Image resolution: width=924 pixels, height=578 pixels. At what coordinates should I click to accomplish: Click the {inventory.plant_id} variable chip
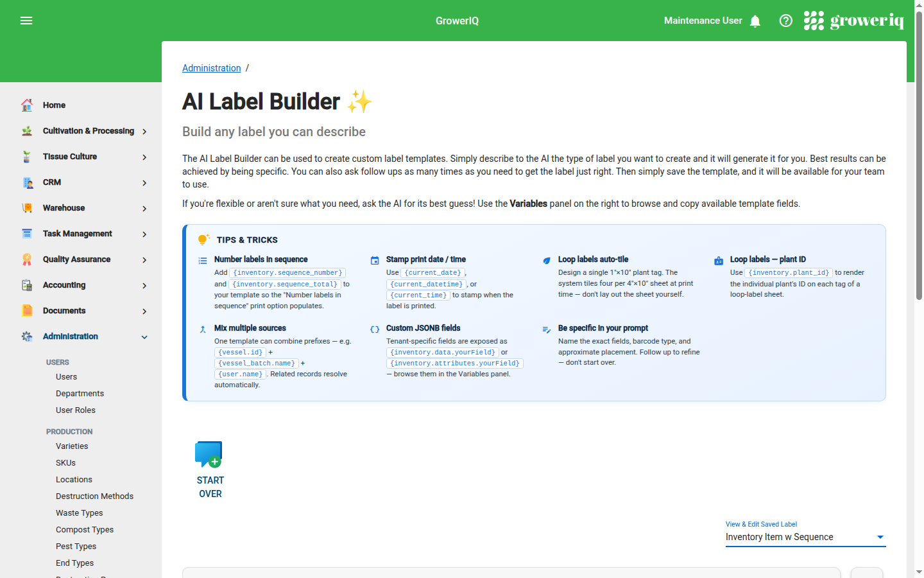point(789,273)
